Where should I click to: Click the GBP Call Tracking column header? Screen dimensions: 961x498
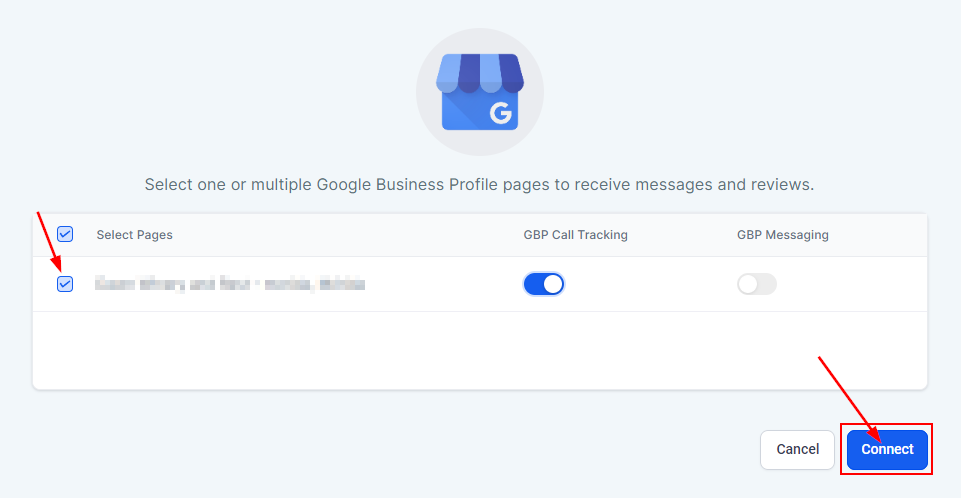point(575,235)
